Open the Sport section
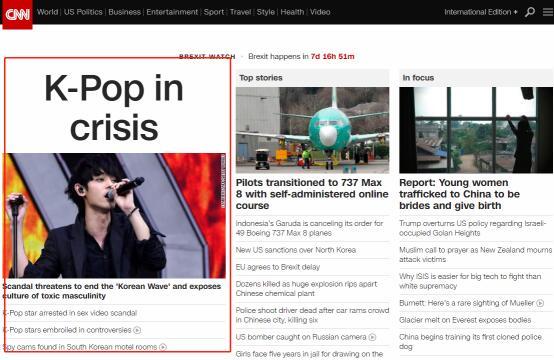This screenshot has height=360, width=554. pos(214,12)
